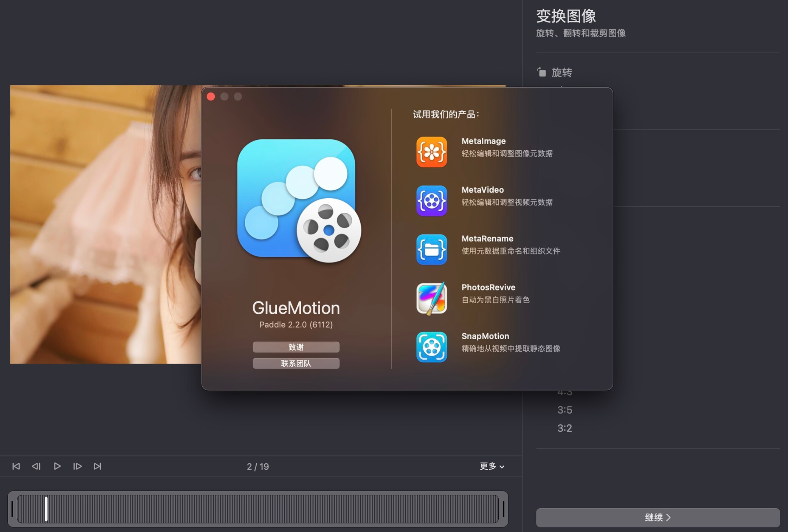
Task: Click the 变换图像 panel heading
Action: [566, 16]
